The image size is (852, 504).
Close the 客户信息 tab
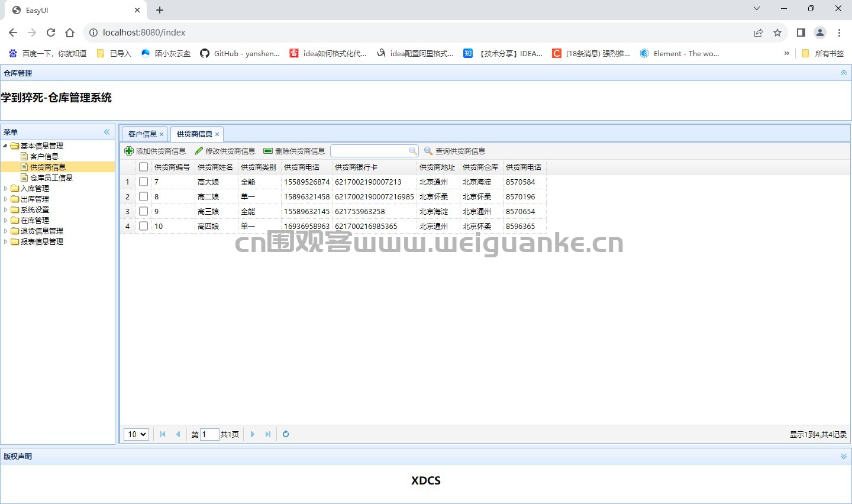point(162,134)
